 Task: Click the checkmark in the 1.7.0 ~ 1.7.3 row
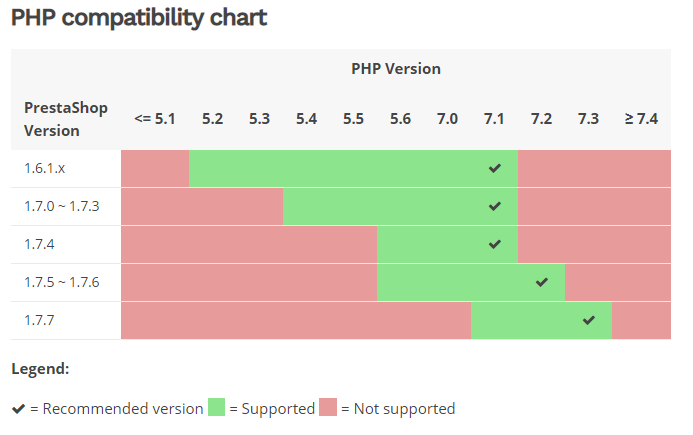pyautogui.click(x=494, y=206)
